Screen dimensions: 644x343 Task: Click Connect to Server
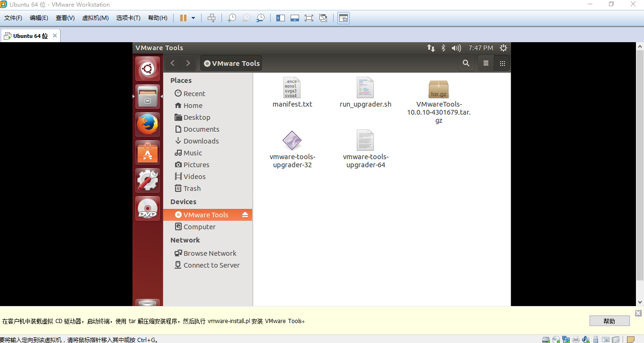coord(208,265)
